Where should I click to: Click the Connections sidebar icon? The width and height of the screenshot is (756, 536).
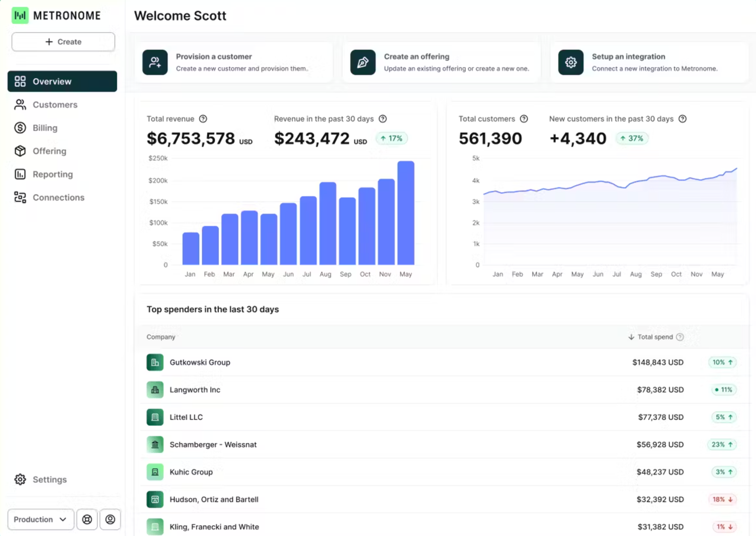coord(20,197)
